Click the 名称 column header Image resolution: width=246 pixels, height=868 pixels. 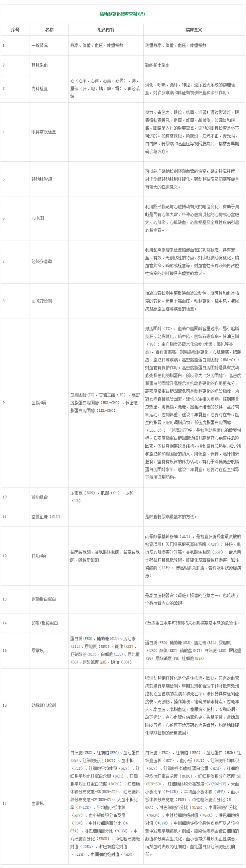click(49, 30)
